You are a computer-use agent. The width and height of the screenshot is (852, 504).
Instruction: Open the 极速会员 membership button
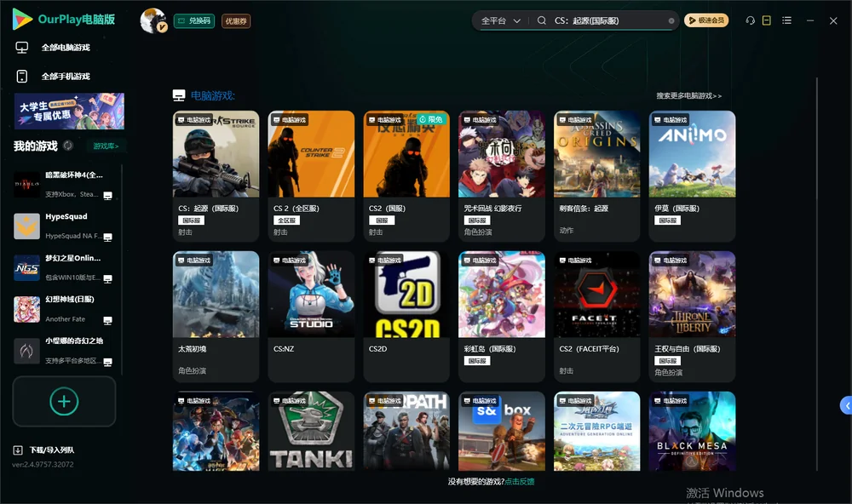(706, 20)
